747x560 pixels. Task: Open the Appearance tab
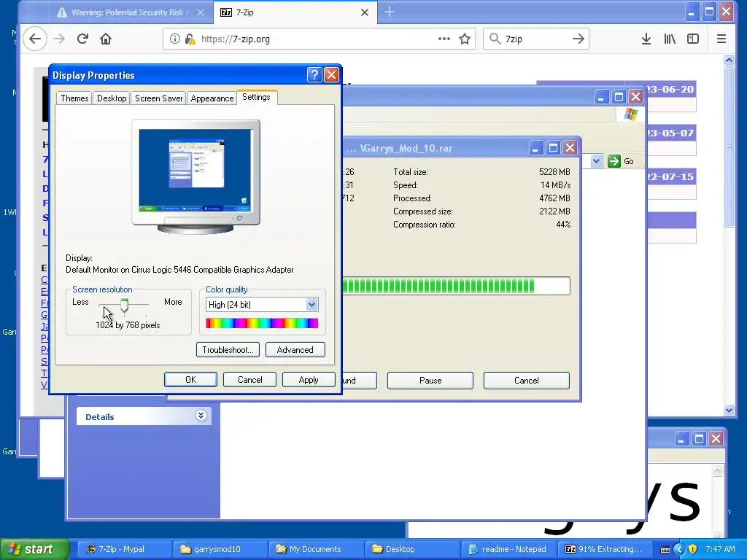point(212,98)
